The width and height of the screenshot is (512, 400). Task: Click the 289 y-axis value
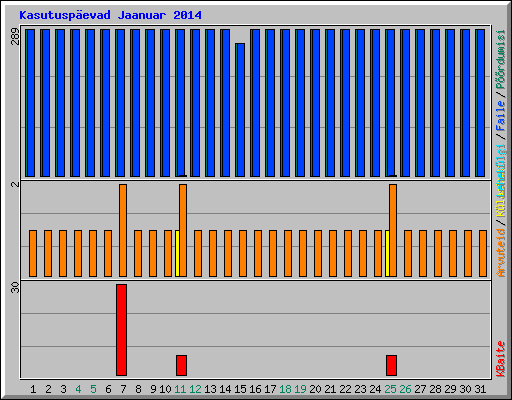coord(15,37)
